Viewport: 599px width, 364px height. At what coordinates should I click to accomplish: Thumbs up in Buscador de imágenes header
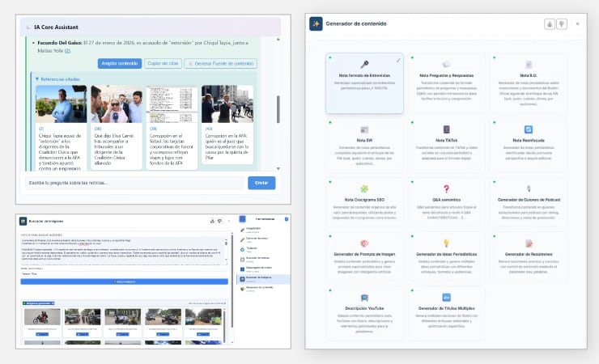(212, 221)
